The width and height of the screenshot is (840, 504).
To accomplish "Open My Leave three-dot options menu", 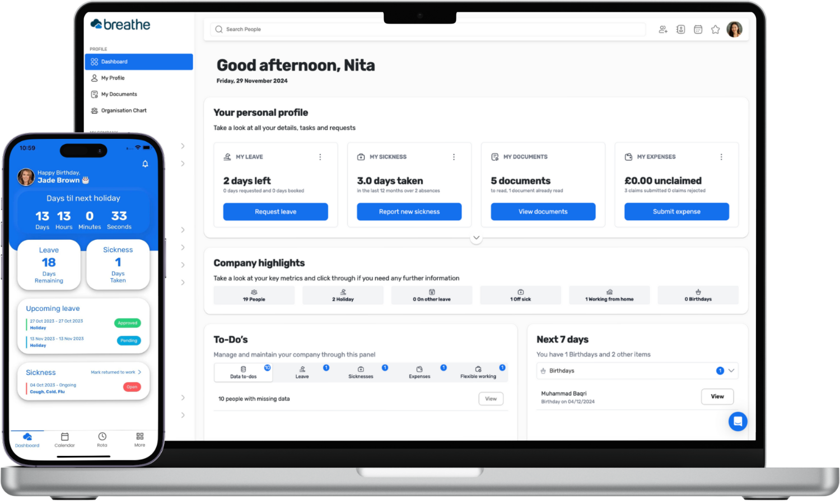I will coord(320,157).
